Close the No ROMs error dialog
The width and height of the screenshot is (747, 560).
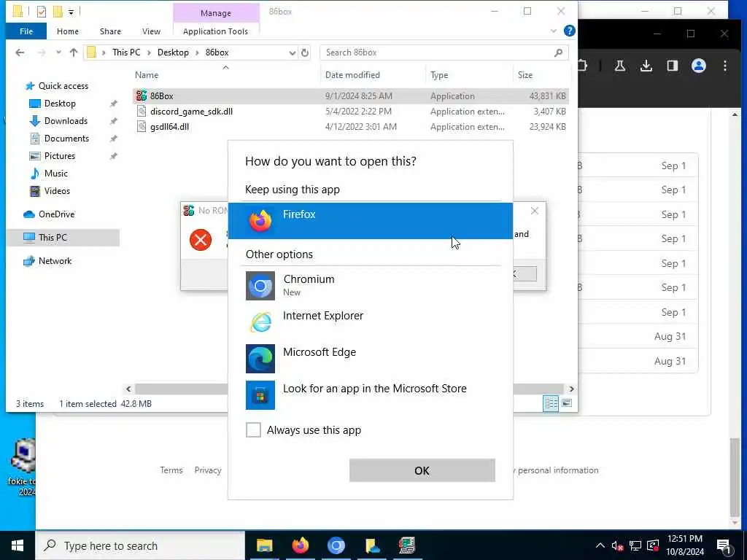[535, 211]
